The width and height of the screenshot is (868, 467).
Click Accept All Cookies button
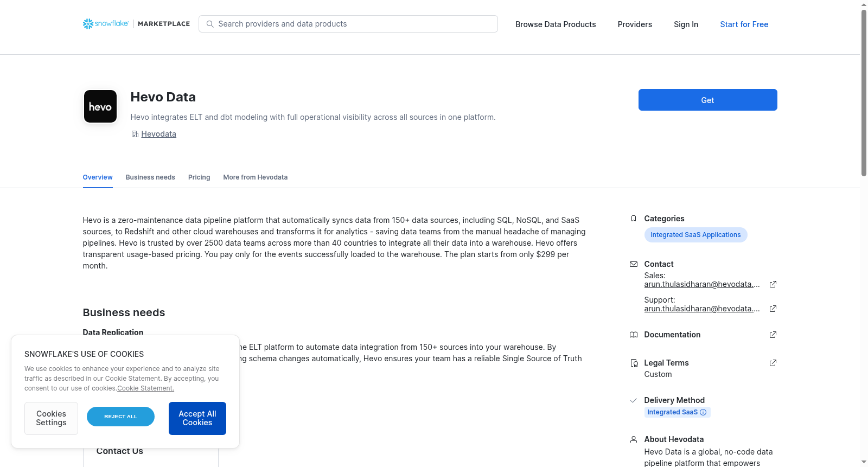pos(197,418)
